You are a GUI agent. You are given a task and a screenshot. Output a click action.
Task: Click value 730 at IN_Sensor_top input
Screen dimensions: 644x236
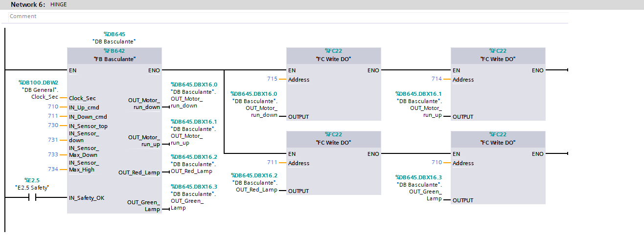coord(53,126)
